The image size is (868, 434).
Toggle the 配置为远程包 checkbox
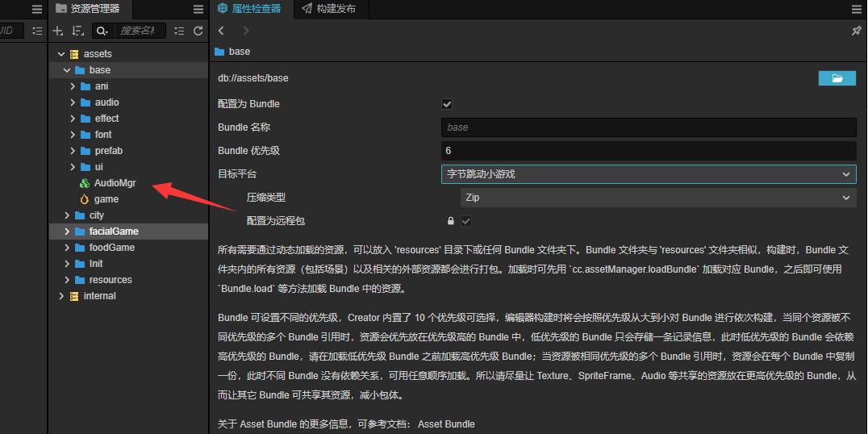coord(466,221)
